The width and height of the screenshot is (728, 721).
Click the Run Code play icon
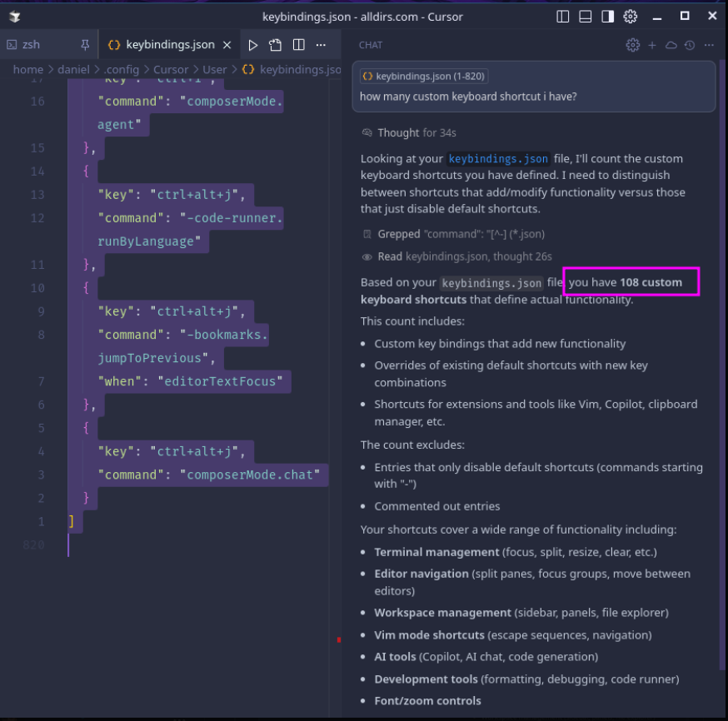(253, 45)
